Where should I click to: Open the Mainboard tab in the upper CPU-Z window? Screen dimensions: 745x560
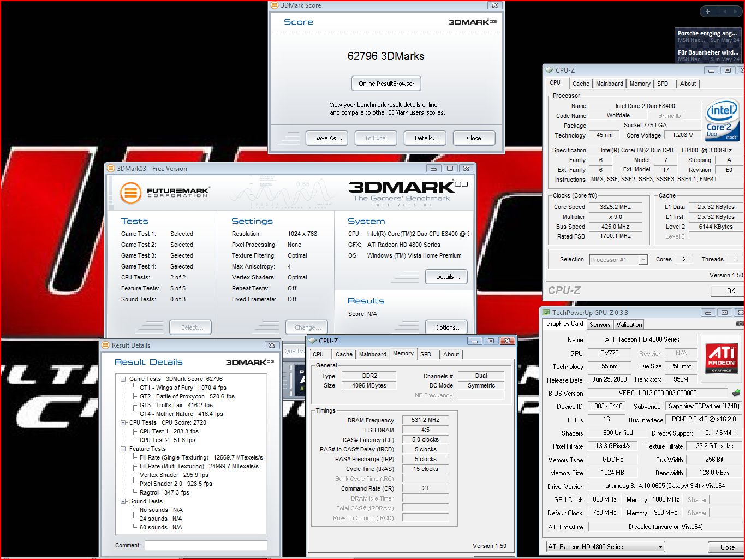tap(609, 84)
